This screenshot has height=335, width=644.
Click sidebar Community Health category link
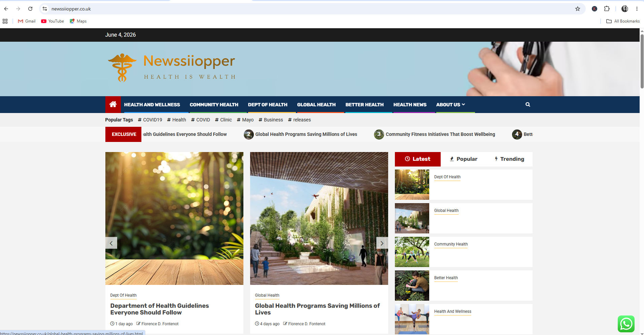point(451,244)
